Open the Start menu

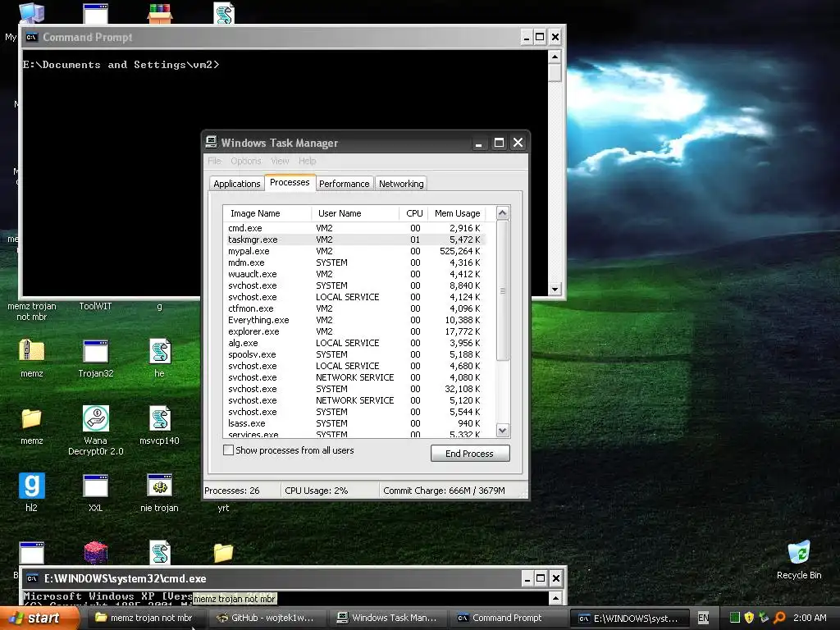point(39,618)
